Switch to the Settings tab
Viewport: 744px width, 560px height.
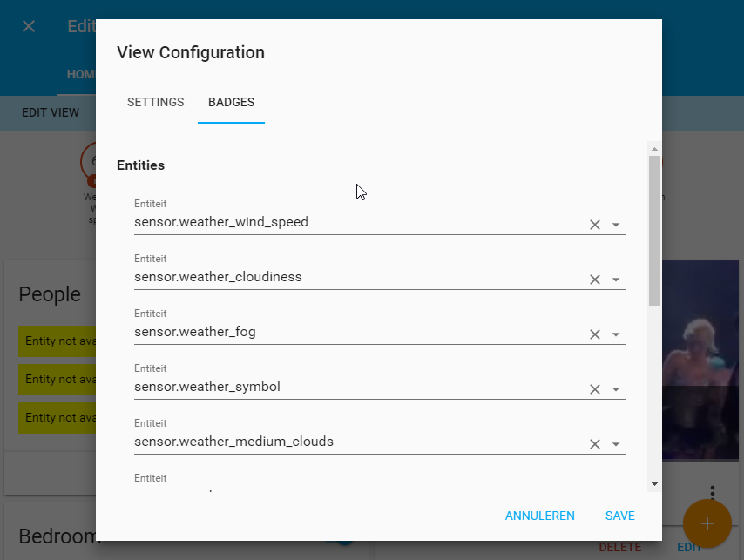click(x=156, y=102)
